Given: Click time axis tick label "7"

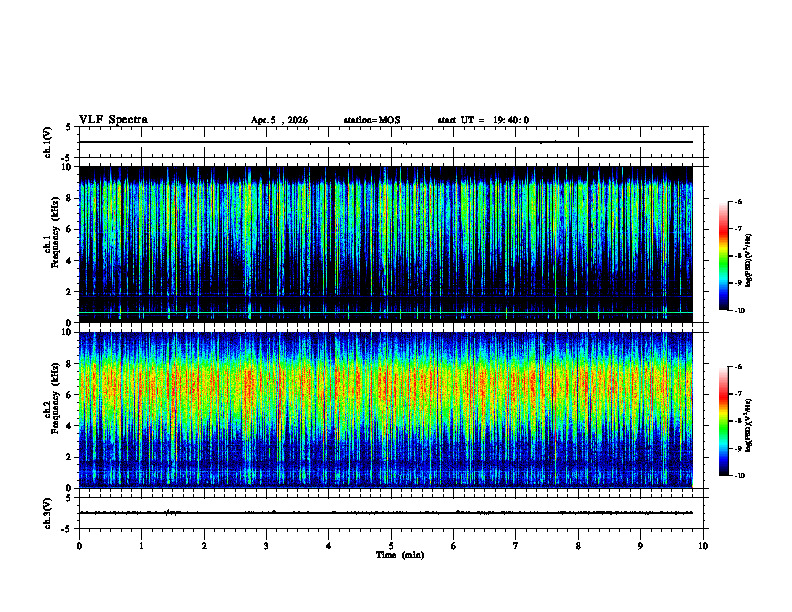Looking at the screenshot, I should pos(516,546).
